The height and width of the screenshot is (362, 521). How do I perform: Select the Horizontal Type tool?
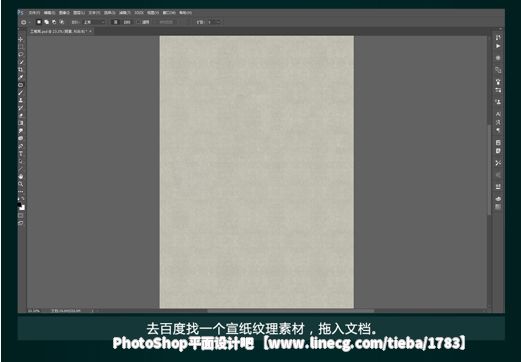[21, 154]
